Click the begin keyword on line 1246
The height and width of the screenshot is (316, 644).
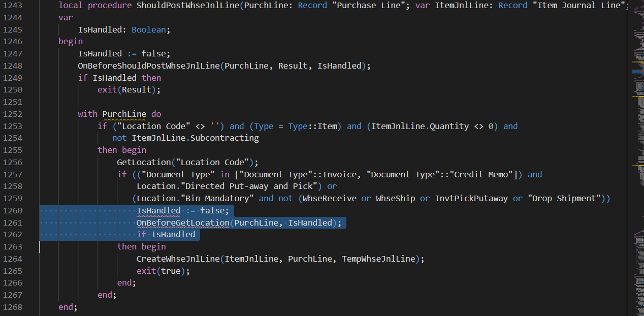tap(71, 42)
